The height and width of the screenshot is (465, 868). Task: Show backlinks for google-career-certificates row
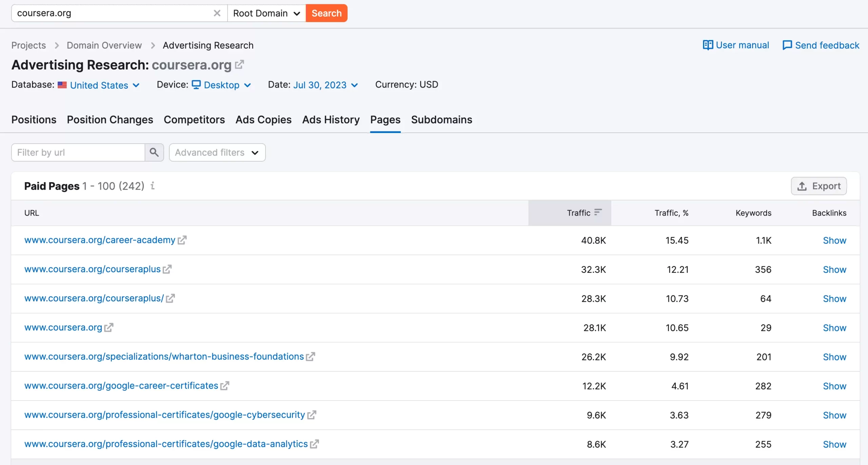834,387
